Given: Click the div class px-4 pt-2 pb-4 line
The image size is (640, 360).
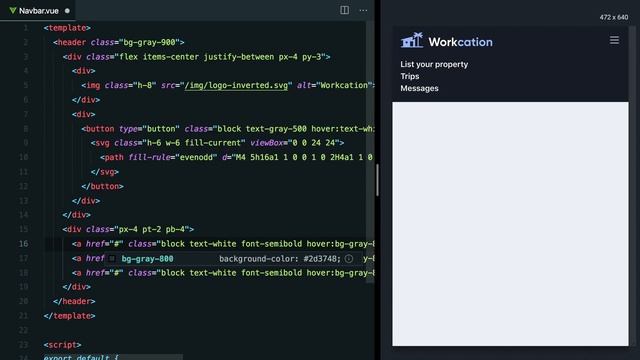Looking at the screenshot, I should 128,229.
